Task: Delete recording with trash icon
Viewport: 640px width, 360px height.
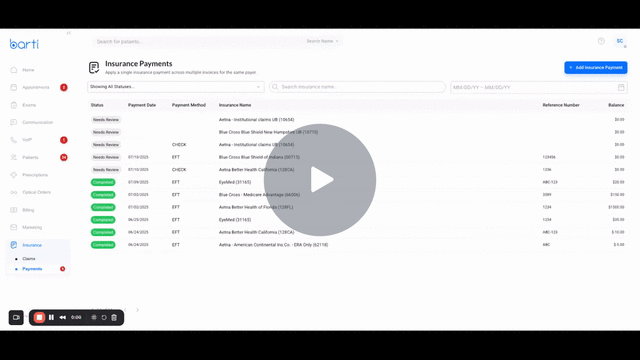Action: pos(114,318)
